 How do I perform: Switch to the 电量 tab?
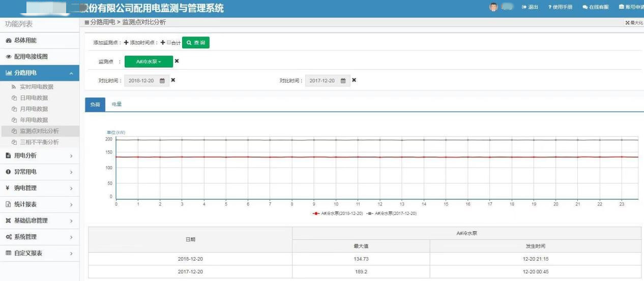116,104
